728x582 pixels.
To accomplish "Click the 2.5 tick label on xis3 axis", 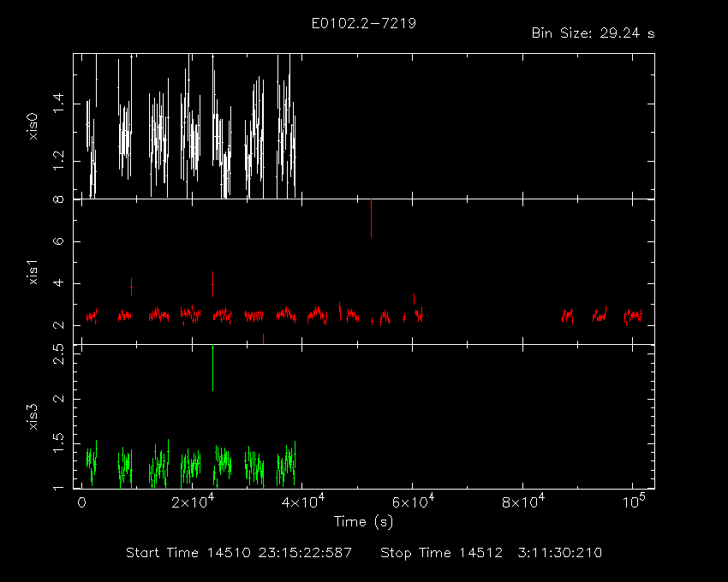I will tap(58, 354).
